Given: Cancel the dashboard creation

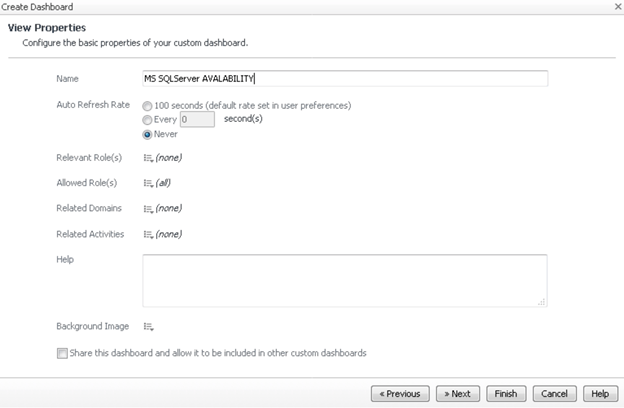Looking at the screenshot, I should pos(554,394).
